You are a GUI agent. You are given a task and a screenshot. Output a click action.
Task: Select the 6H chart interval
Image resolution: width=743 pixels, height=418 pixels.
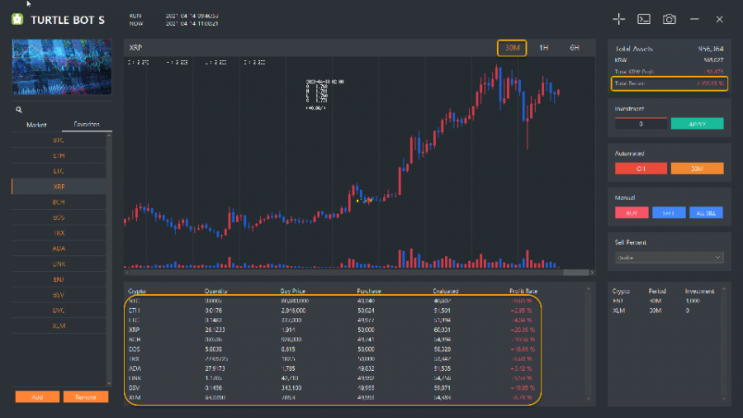574,48
